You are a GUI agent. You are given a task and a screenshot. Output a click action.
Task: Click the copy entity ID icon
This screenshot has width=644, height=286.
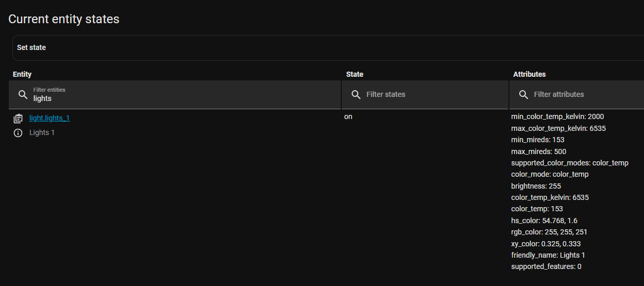(18, 119)
